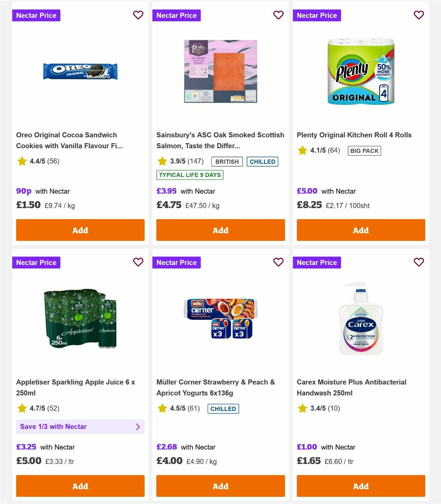Image resolution: width=441 pixels, height=504 pixels.
Task: Click the heart icon on Müller Corner Yogurts
Action: point(278,262)
